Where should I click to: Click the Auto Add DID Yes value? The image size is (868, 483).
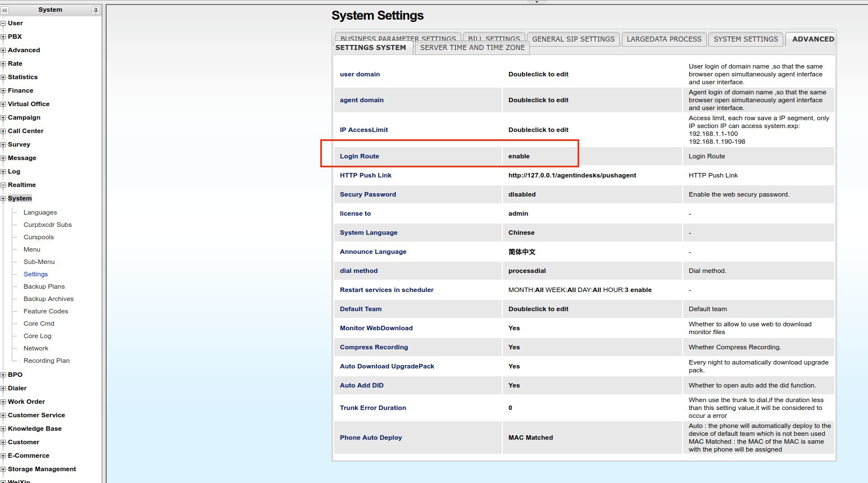click(x=514, y=385)
